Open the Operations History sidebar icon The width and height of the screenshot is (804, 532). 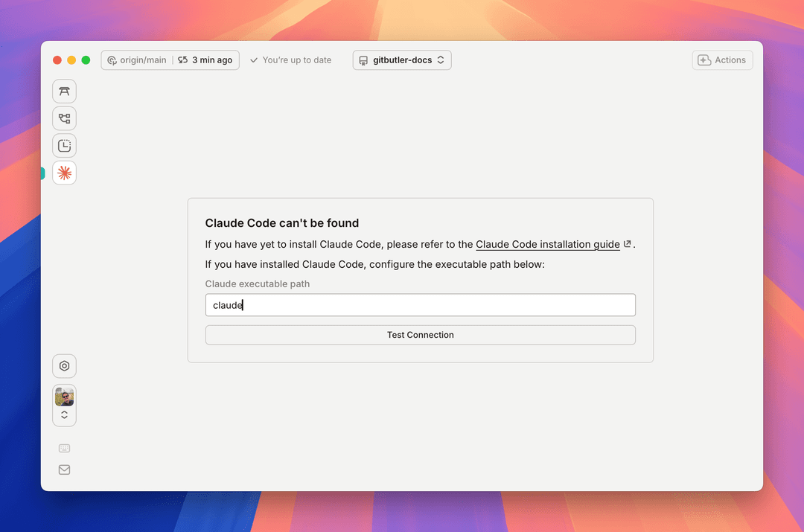[x=64, y=146]
